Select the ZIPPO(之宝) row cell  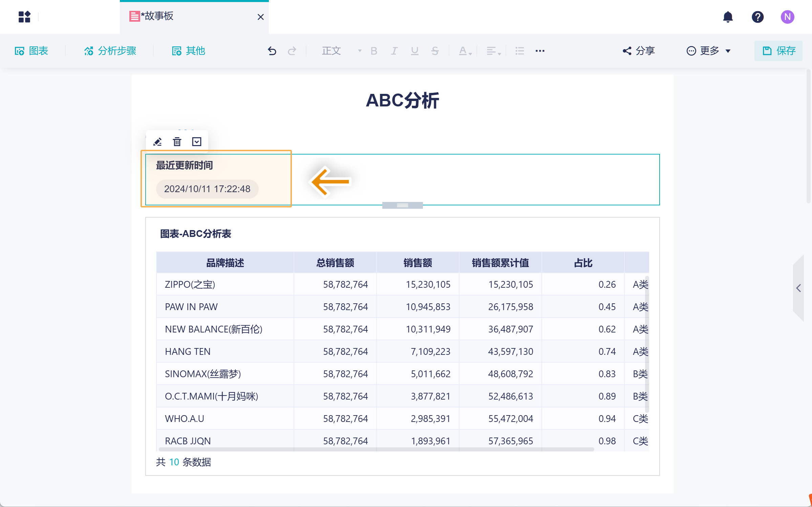(225, 284)
